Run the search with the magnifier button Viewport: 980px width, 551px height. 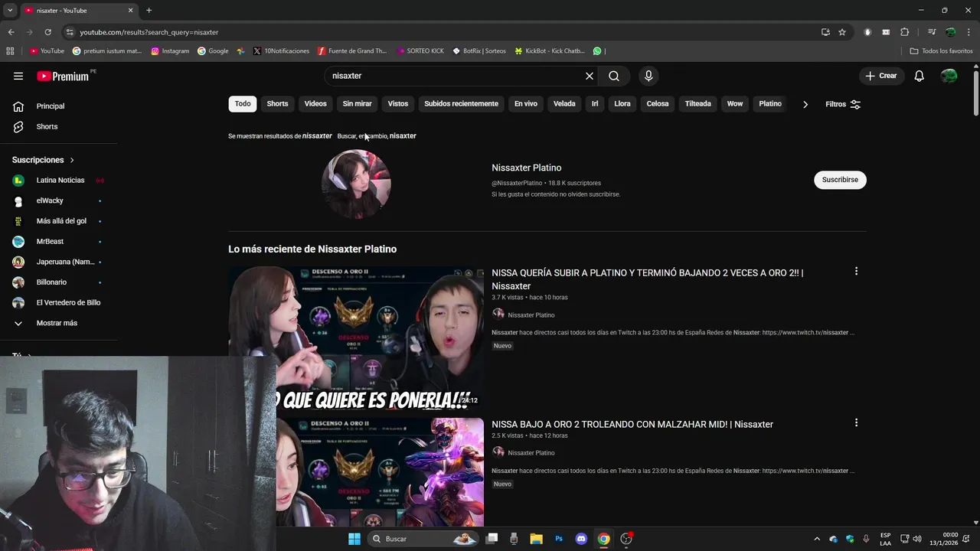pos(614,76)
